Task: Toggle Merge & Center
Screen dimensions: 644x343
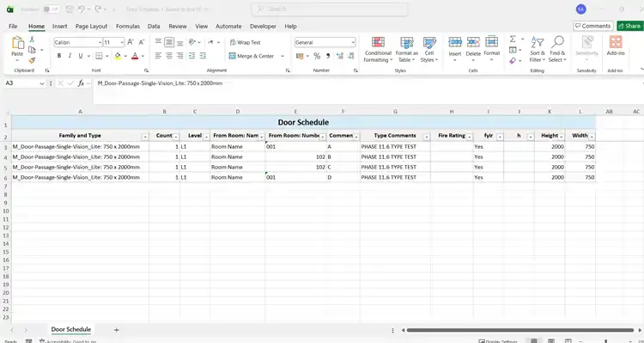Action: pos(252,56)
